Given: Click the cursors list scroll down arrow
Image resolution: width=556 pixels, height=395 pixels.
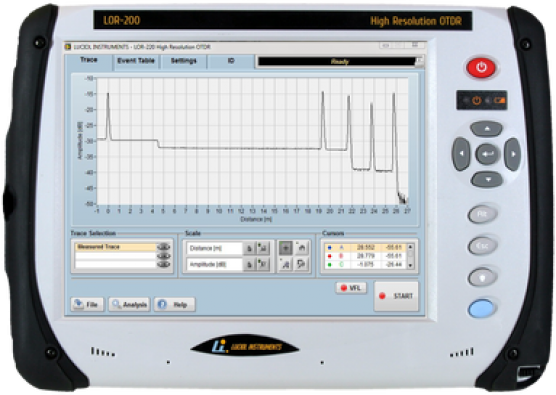Looking at the screenshot, I should point(410,265).
